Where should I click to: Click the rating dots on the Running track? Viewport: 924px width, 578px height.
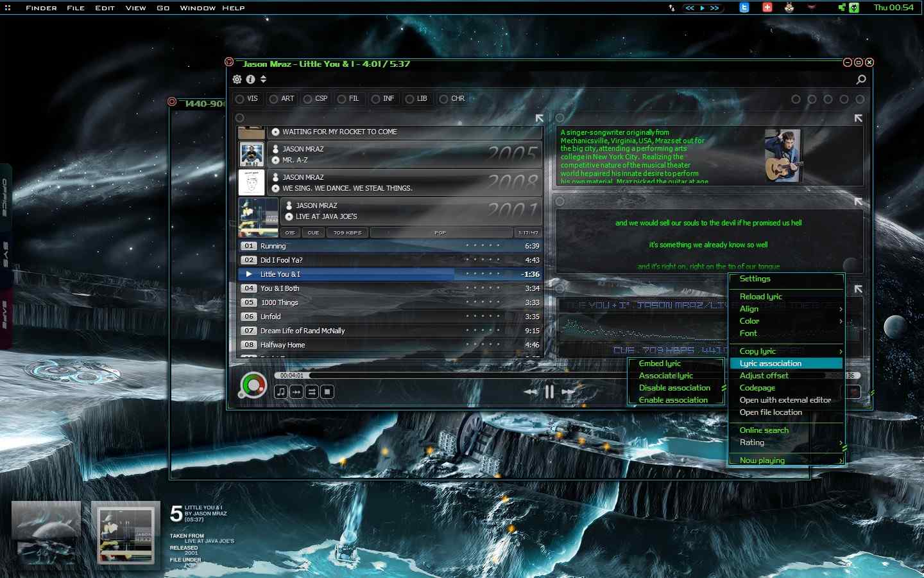coord(483,246)
